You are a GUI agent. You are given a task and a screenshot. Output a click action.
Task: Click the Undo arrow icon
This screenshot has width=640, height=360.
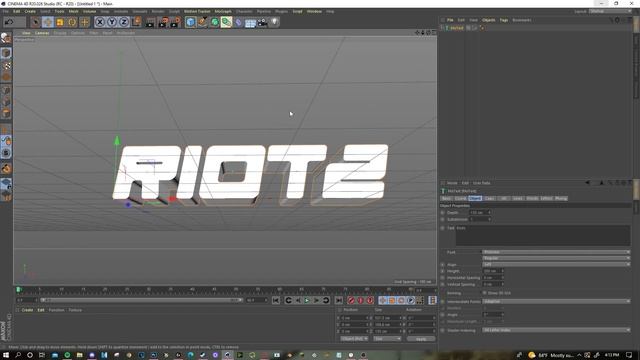point(9,22)
